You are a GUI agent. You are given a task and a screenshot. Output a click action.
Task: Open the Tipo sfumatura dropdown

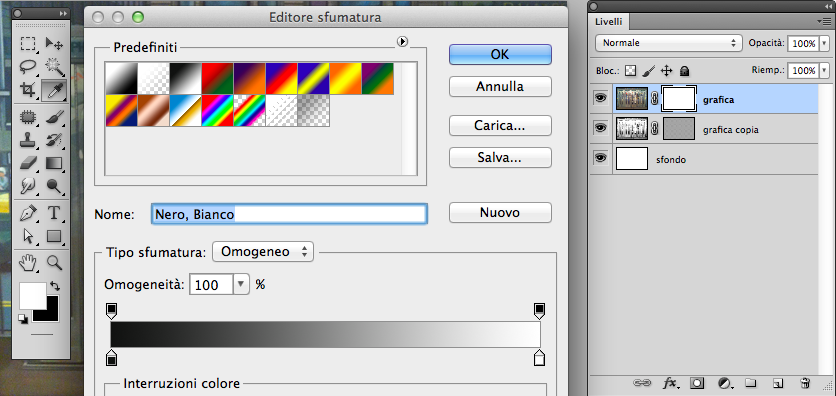point(263,252)
